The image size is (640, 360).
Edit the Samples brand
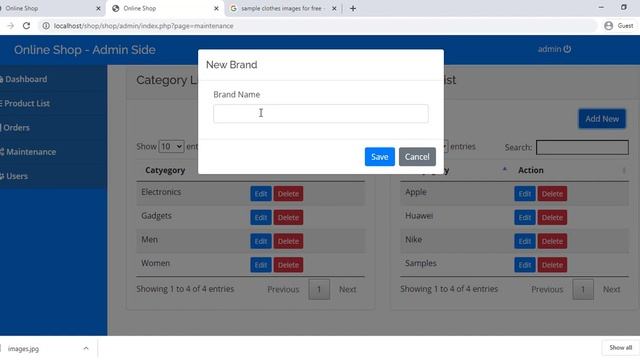(524, 265)
